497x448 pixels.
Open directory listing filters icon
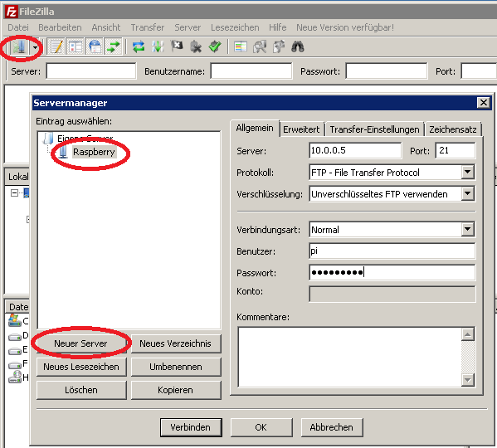(x=241, y=47)
